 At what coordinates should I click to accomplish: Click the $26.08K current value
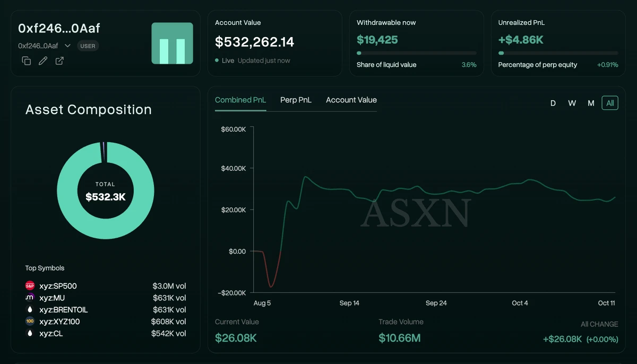236,338
